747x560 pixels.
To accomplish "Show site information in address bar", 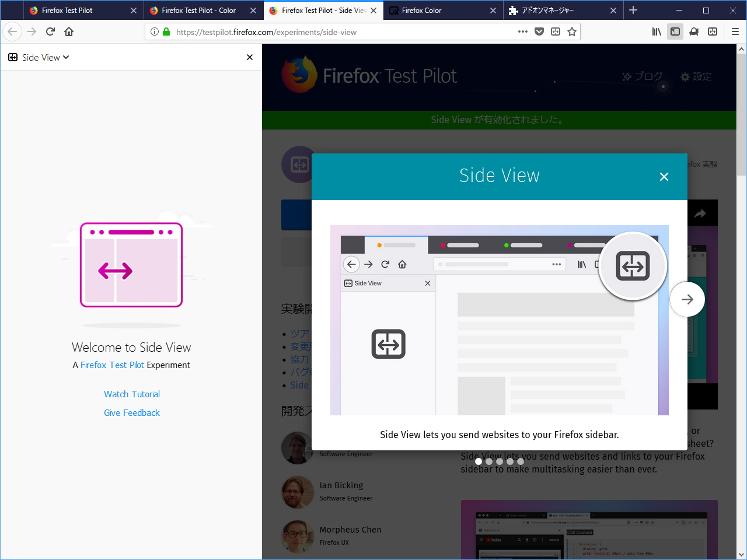I will click(x=155, y=32).
